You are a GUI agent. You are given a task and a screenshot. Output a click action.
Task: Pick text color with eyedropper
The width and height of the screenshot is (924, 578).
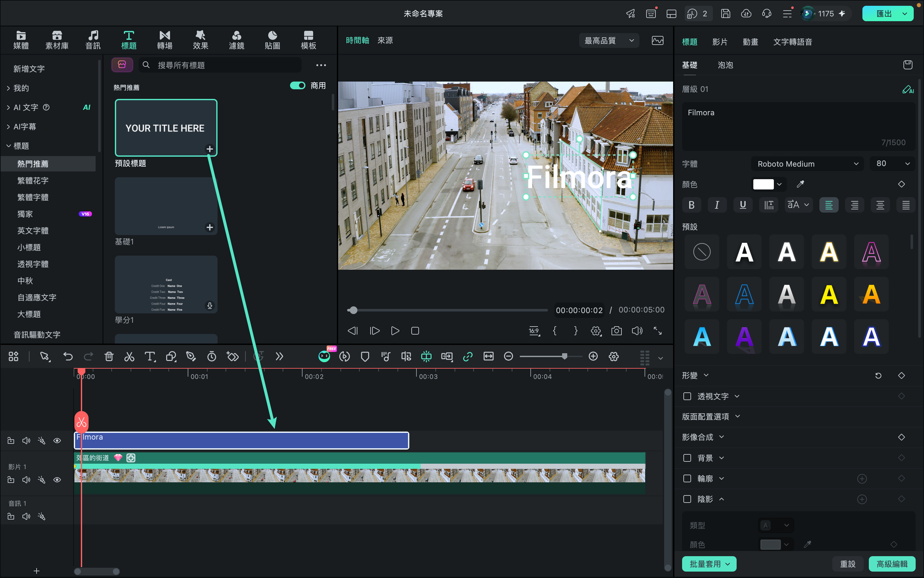click(x=800, y=184)
